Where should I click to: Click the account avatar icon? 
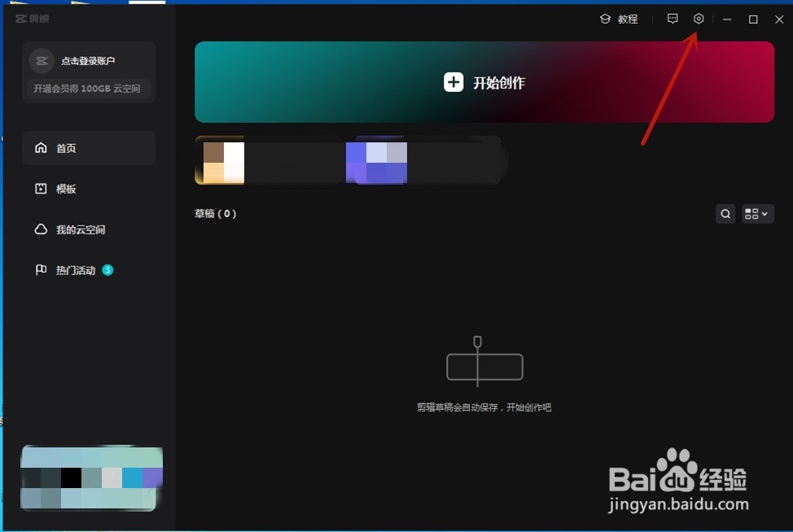pyautogui.click(x=42, y=61)
